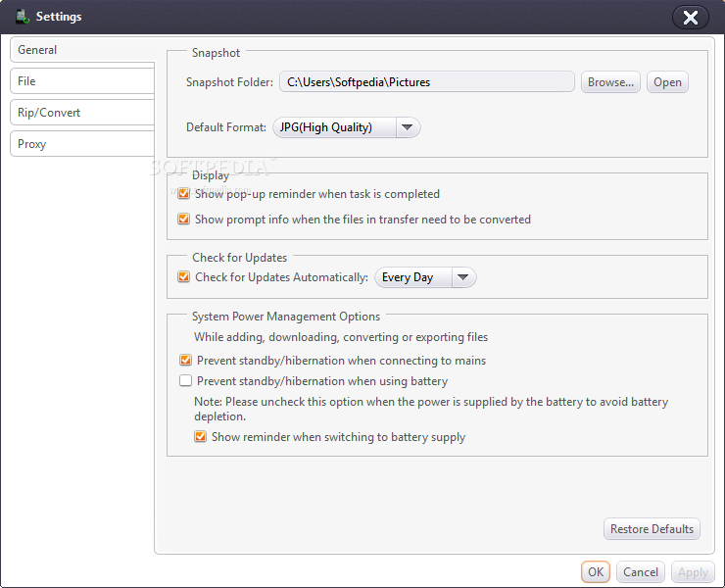
Task: Click the battery depletion note text
Action: click(431, 409)
